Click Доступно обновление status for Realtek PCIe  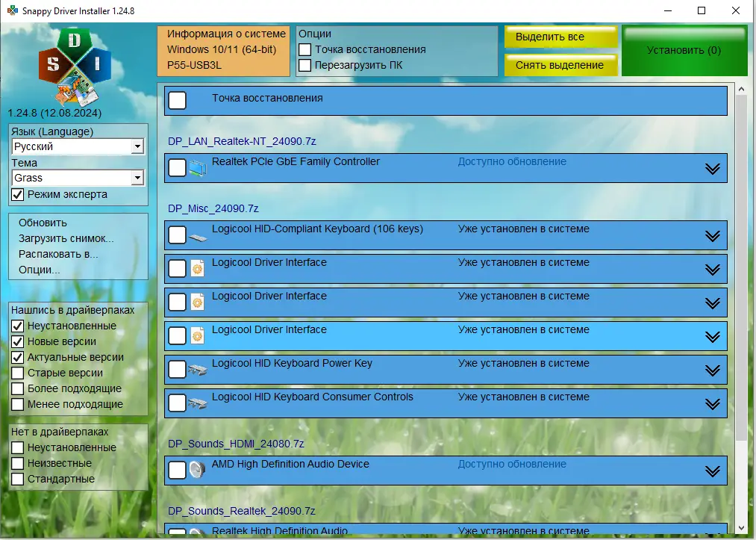[512, 161]
